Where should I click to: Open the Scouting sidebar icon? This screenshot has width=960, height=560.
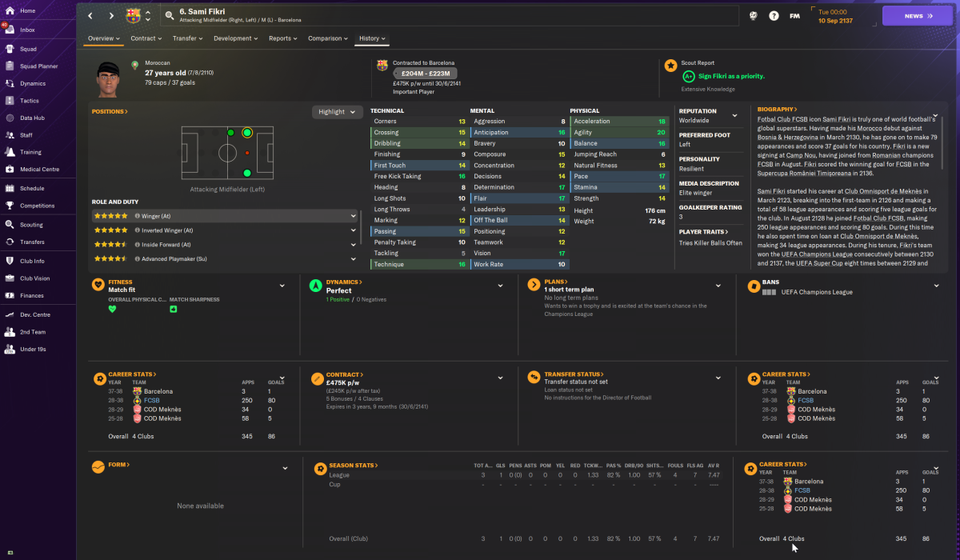pos(9,225)
